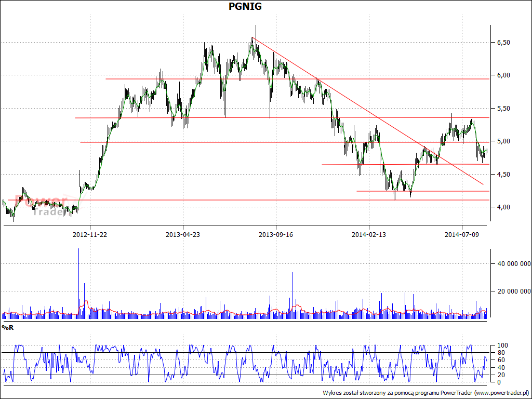This screenshot has height=399, width=532.
Task: Select the 2013-04-23 date label
Action: point(183,234)
